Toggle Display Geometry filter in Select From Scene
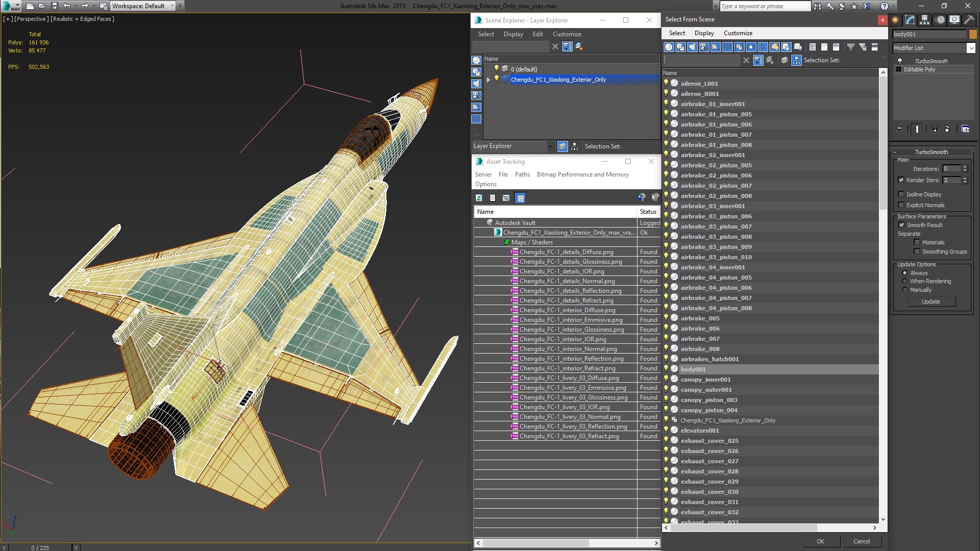This screenshot has width=980, height=551. click(x=669, y=47)
